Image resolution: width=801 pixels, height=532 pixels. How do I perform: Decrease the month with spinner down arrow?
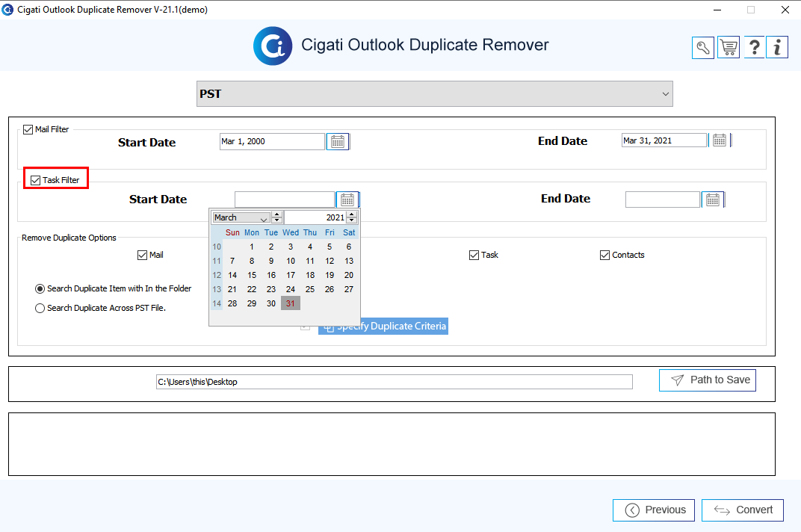(x=277, y=220)
